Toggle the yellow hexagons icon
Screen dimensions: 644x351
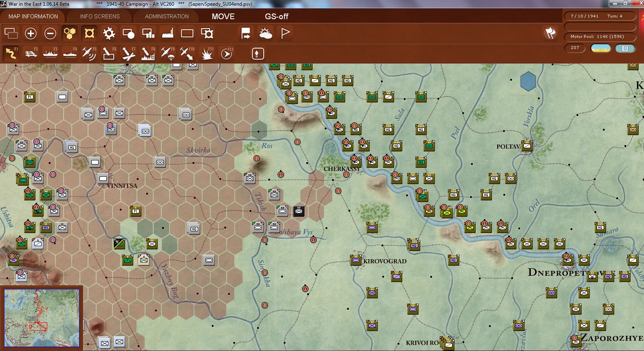70,33
